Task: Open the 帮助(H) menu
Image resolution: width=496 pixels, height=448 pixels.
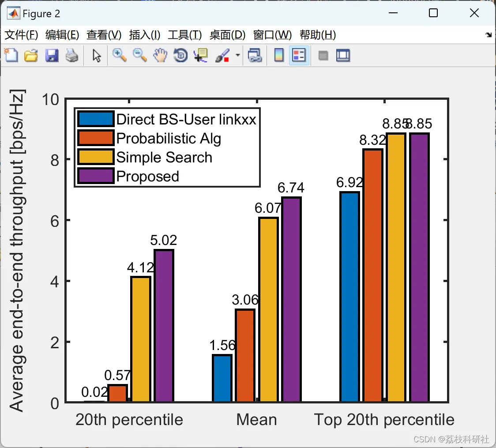Action: (318, 35)
